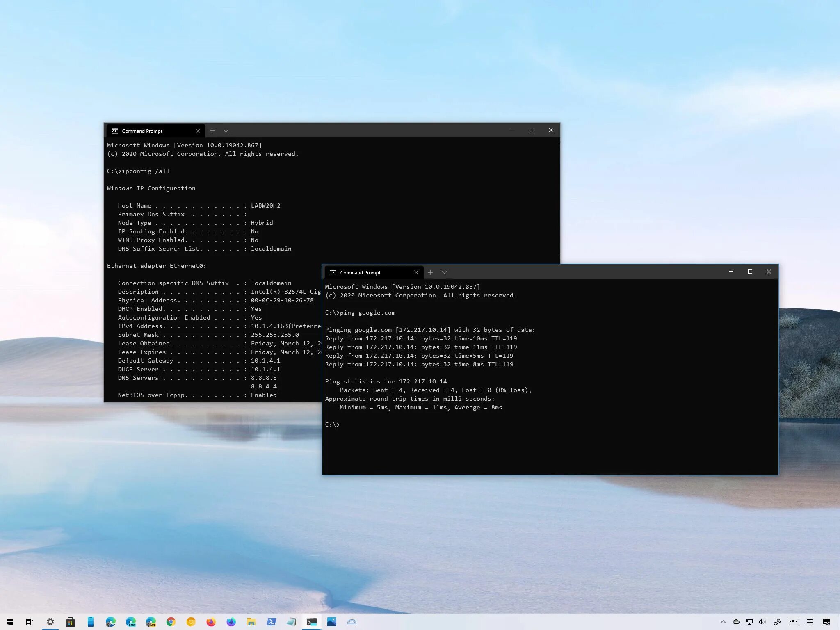This screenshot has height=630, width=840.
Task: Click the Windows Terminal taskbar icon
Action: coord(311,622)
